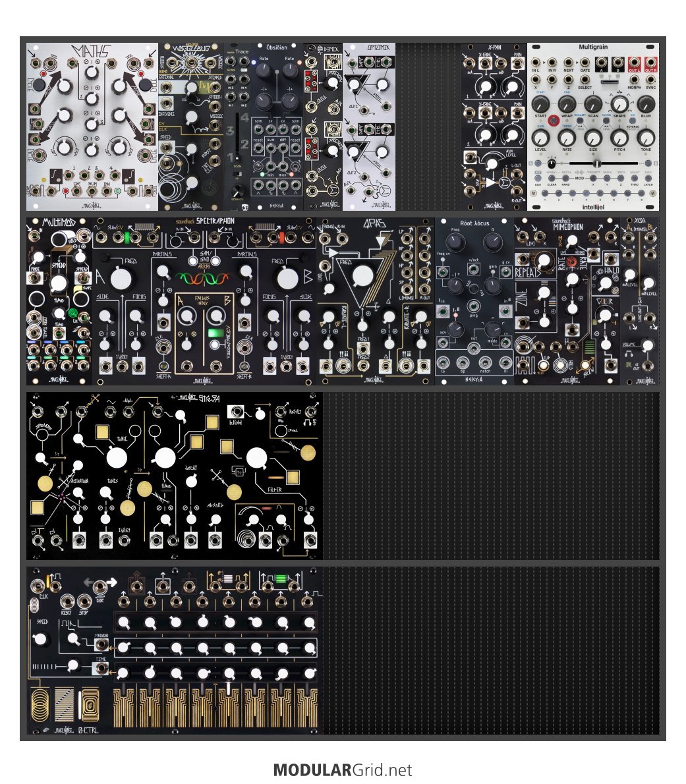Click the 0-CTRL DIR jack
Viewport: 686px width, 784px height.
[x=100, y=586]
